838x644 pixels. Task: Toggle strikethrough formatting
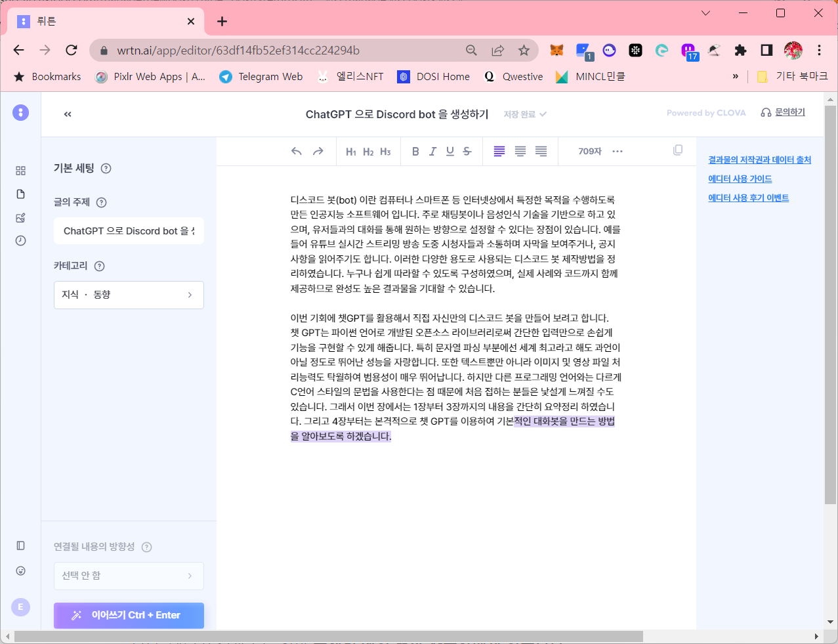(x=467, y=151)
